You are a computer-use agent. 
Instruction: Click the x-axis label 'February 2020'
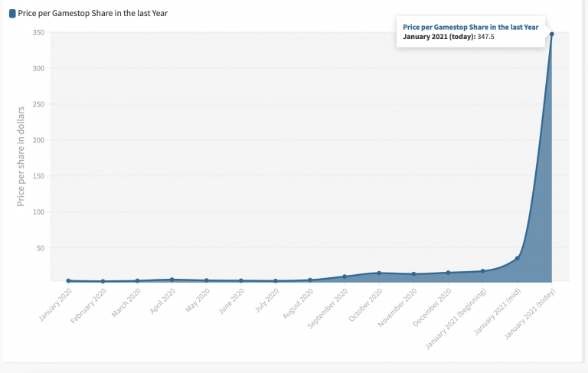(x=88, y=306)
